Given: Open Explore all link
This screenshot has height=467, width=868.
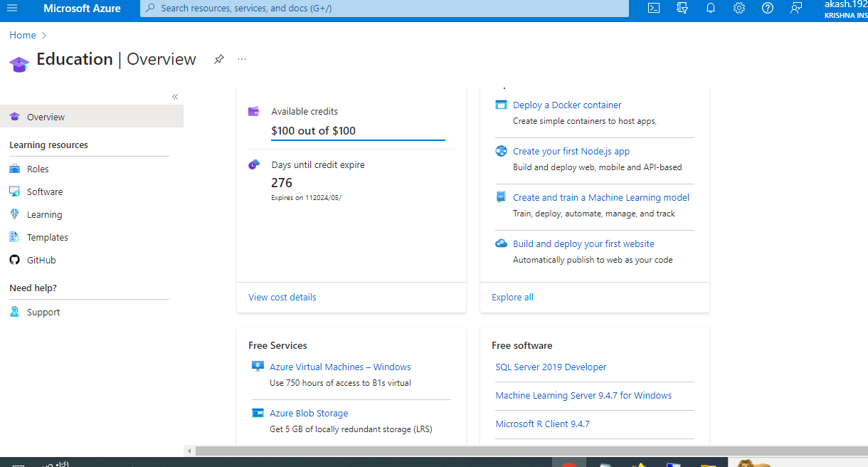Looking at the screenshot, I should [512, 297].
